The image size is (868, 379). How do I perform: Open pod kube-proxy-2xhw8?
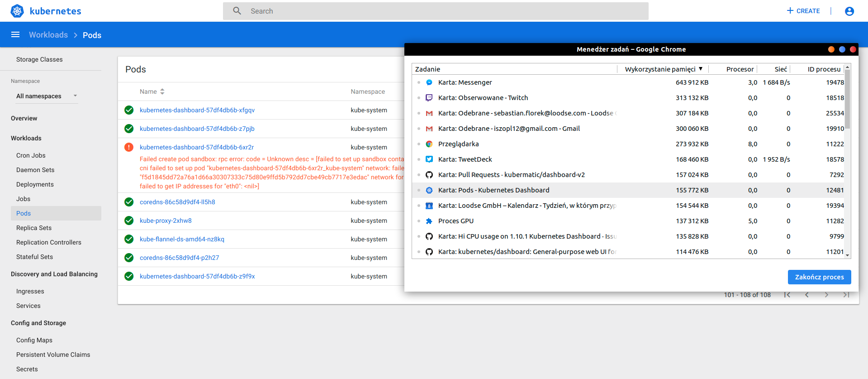(x=166, y=221)
